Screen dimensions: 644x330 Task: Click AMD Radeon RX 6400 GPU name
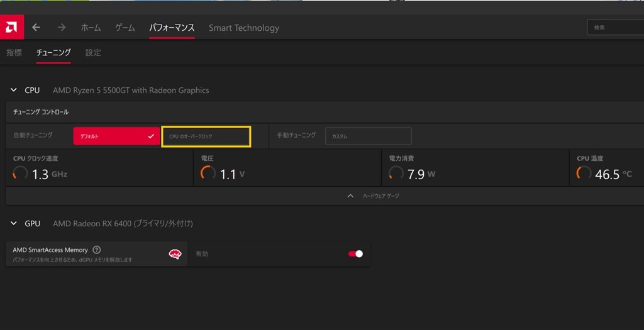[123, 224]
